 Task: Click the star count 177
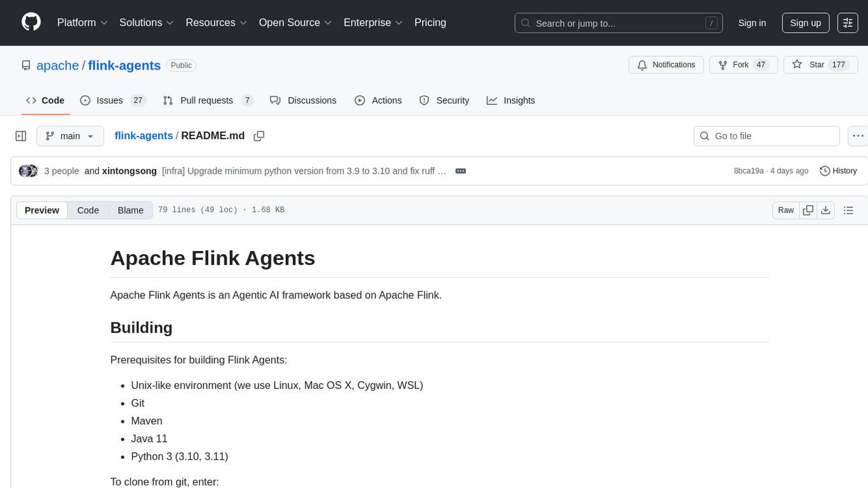839,65
